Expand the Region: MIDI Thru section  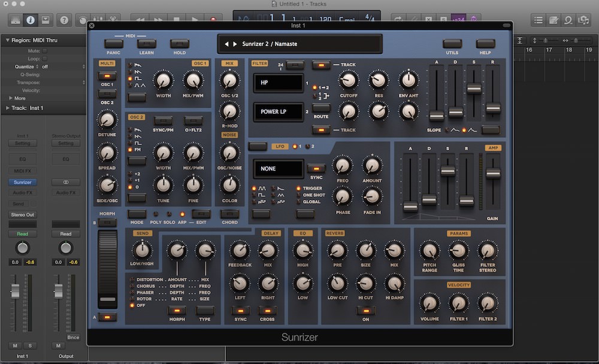(x=7, y=40)
